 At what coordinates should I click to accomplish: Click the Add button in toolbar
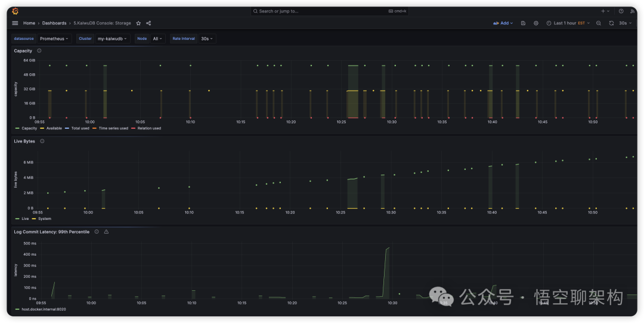click(x=503, y=23)
